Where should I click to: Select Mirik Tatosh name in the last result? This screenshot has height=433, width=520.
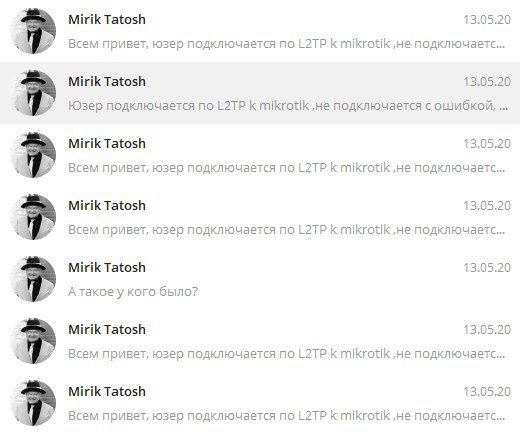107,392
